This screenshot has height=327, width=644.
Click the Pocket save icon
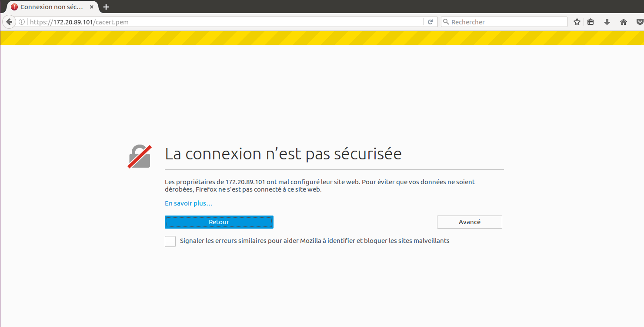click(640, 22)
